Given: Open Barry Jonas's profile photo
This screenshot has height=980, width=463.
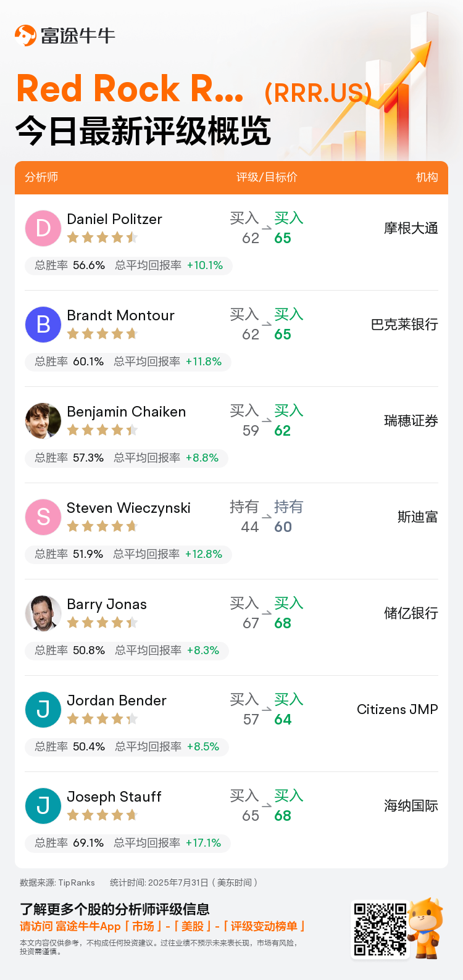Looking at the screenshot, I should tap(43, 613).
